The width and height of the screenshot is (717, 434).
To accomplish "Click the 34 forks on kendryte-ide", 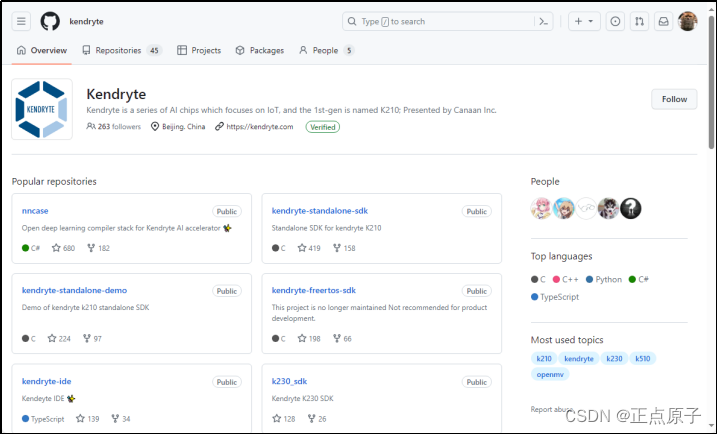I will click(x=121, y=418).
